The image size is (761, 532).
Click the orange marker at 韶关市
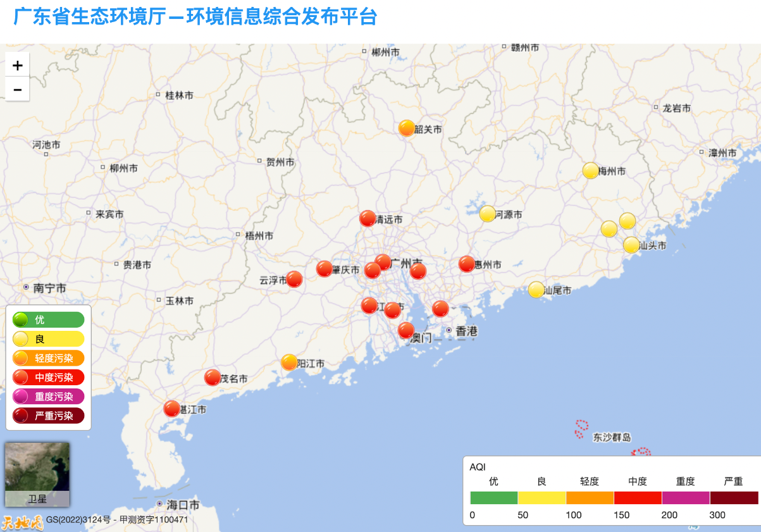407,128
